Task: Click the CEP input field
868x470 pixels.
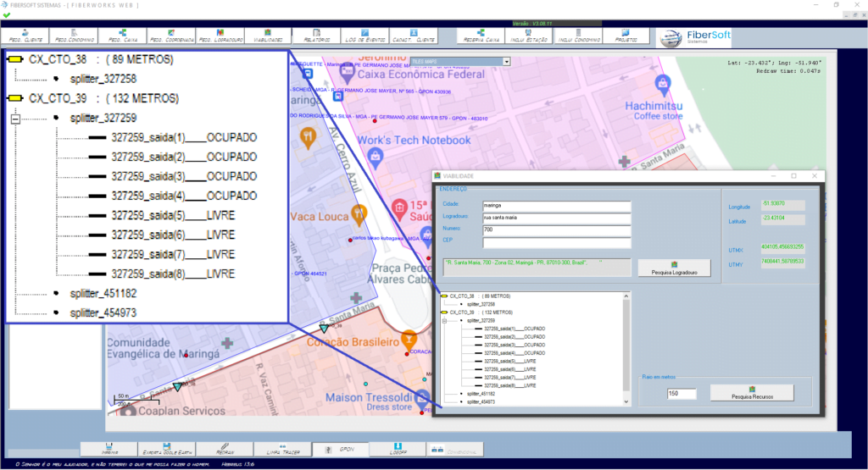Action: tap(556, 242)
